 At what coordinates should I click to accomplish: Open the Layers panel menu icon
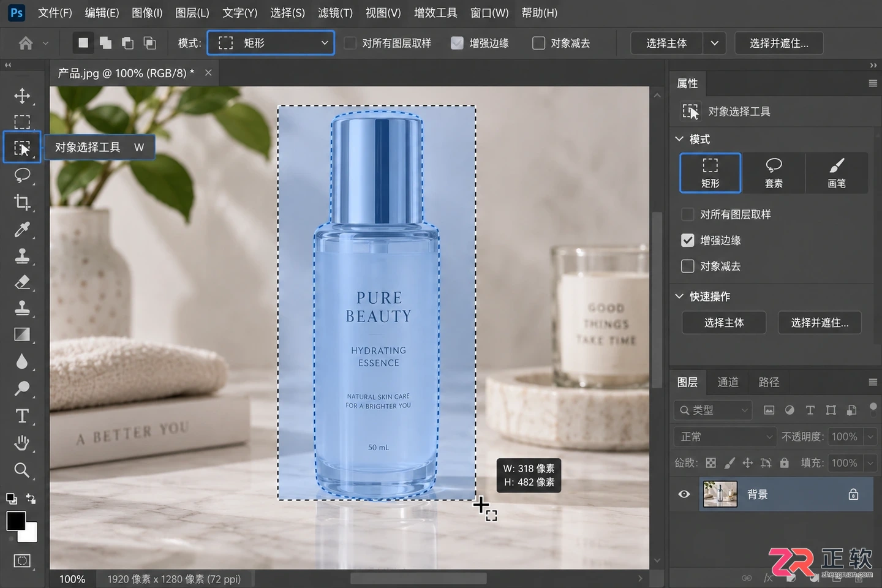(x=873, y=382)
